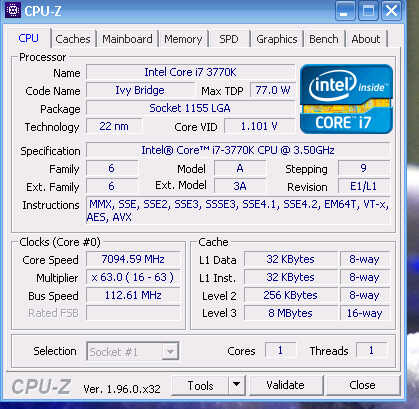Click the L1 Data size '32 KBytes'
This screenshot has height=409, width=419.
click(x=290, y=259)
